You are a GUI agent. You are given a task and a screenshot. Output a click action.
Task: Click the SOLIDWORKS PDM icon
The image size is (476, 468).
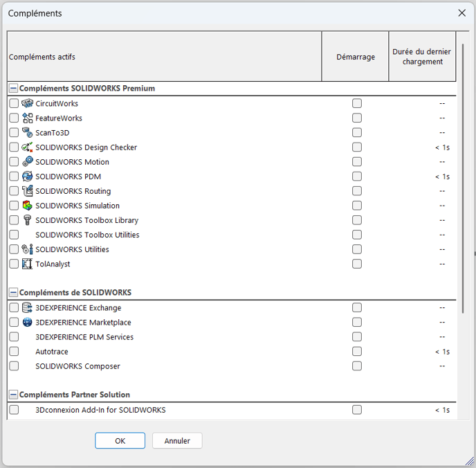27,176
